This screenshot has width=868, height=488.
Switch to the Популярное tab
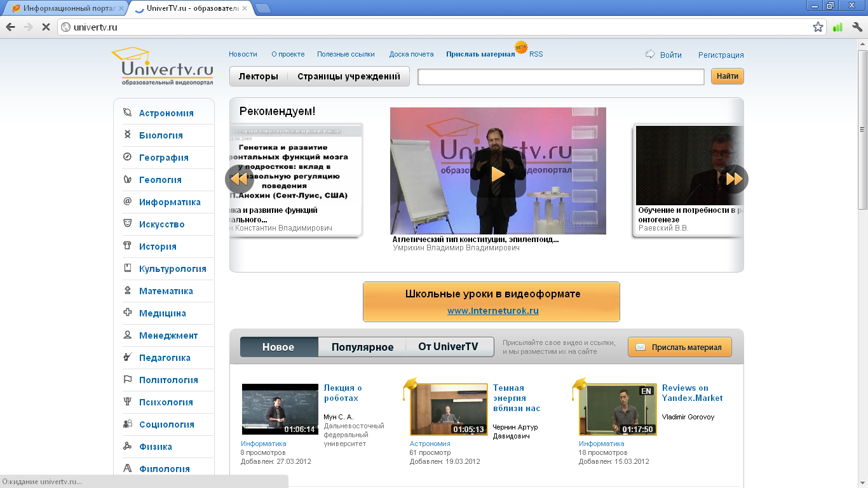tap(362, 347)
